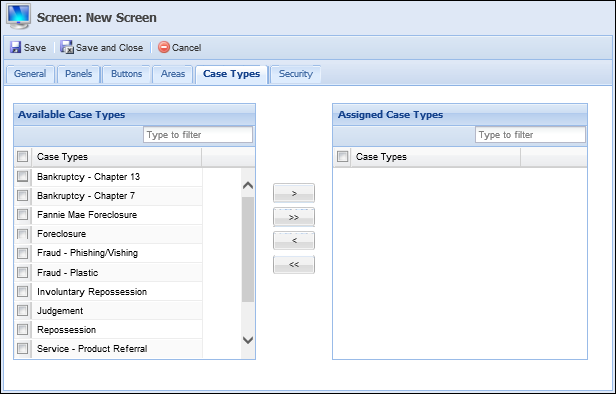This screenshot has height=394, width=616.
Task: Click the red Cancel icon
Action: pos(164,47)
